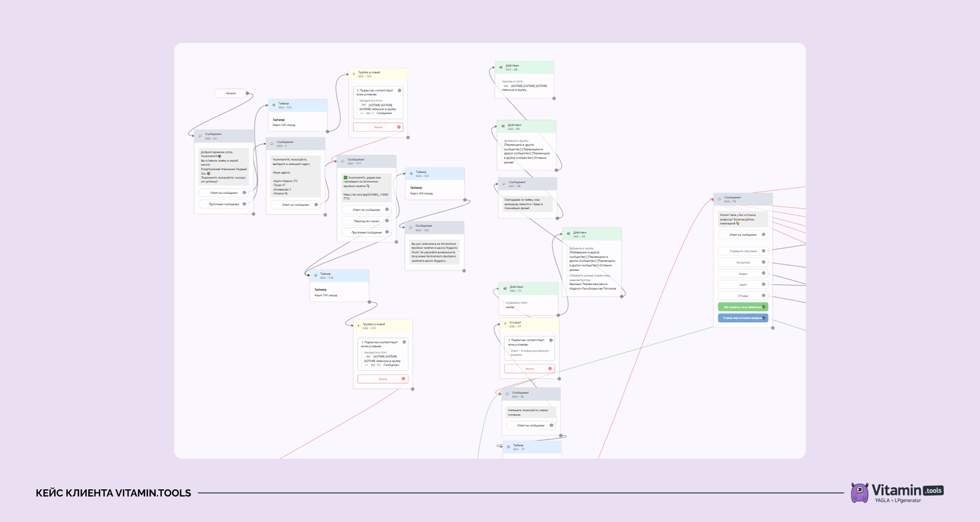Click the Переход по ссылке output in ККК-117
The height and width of the screenshot is (522, 980).
coord(366,221)
